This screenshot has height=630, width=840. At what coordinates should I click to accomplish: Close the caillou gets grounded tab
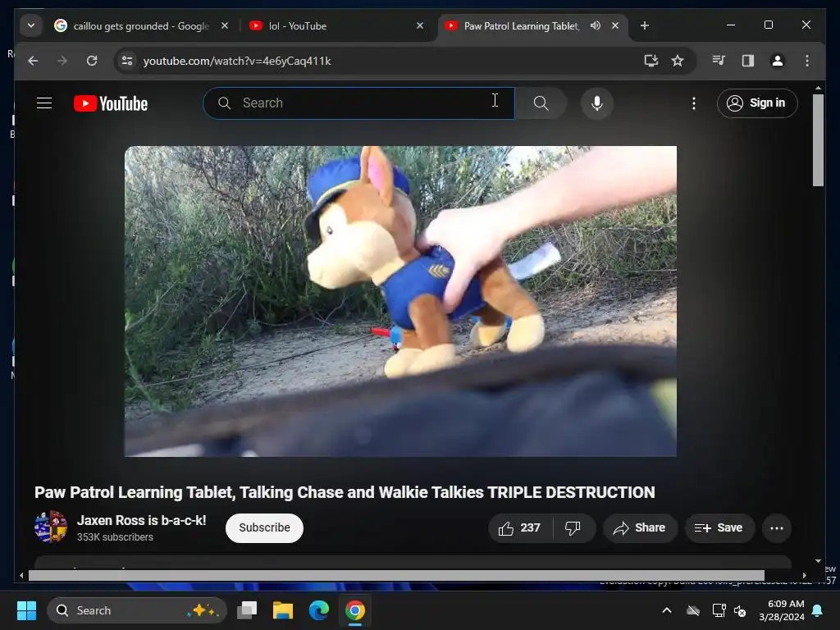tap(225, 25)
